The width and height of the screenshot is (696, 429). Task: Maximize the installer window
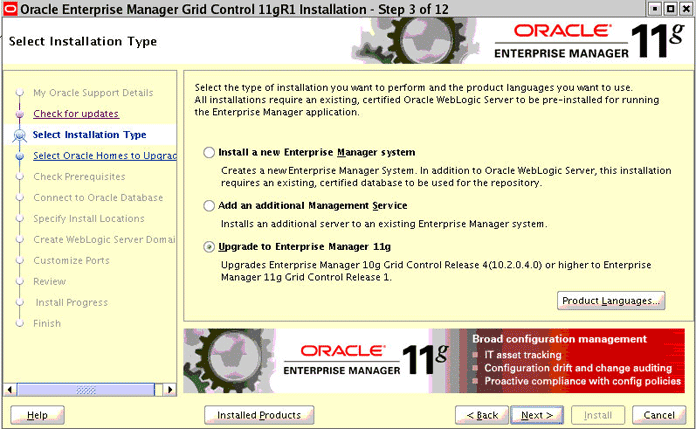[671, 9]
